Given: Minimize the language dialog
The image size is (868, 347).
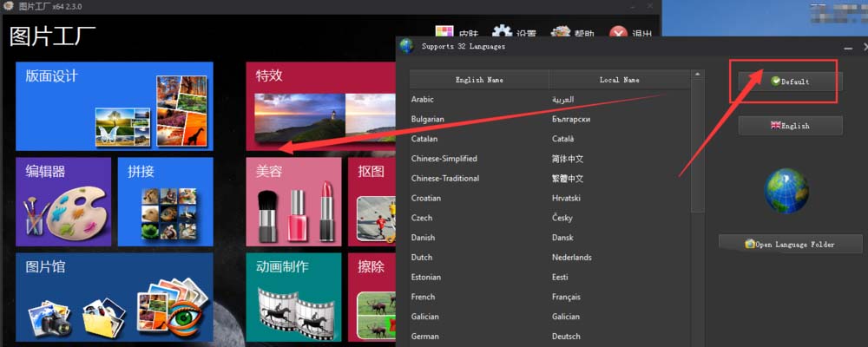Looking at the screenshot, I should pyautogui.click(x=848, y=49).
